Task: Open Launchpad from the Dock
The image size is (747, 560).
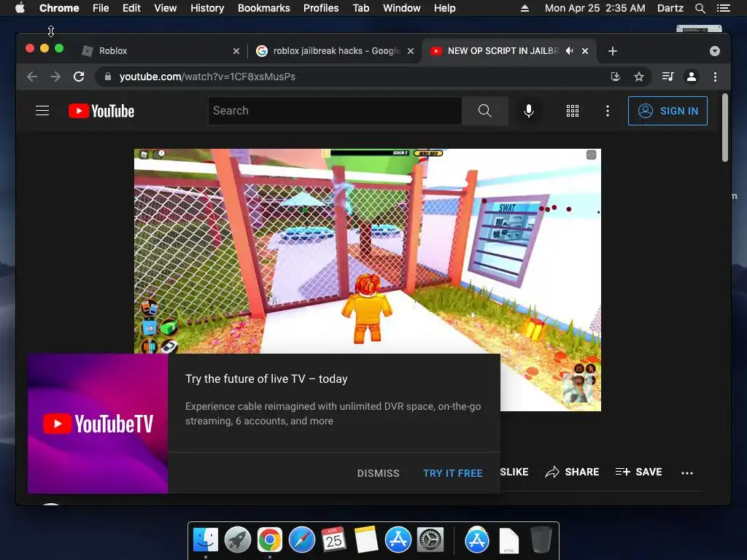Action: [x=238, y=540]
